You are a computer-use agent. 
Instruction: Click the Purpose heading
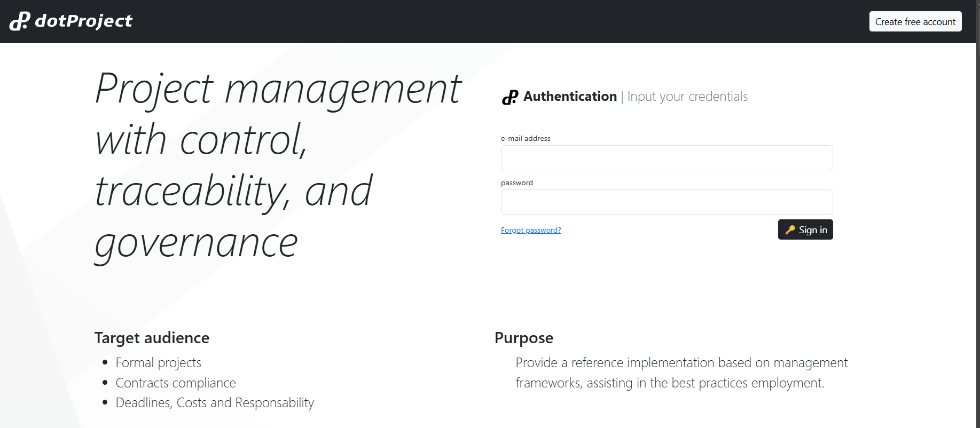click(x=523, y=338)
